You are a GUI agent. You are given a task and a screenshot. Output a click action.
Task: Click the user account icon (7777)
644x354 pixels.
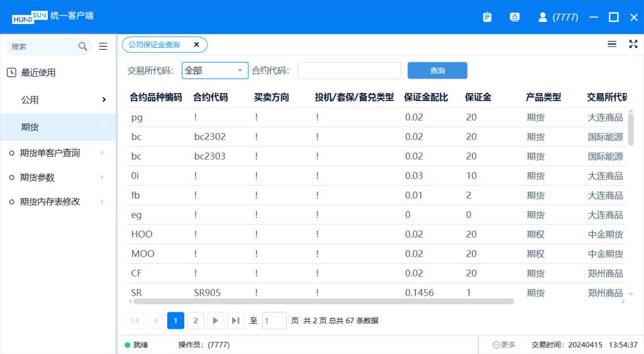pos(543,18)
